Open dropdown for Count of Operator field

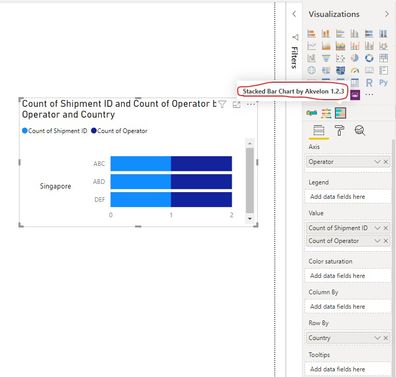click(377, 241)
